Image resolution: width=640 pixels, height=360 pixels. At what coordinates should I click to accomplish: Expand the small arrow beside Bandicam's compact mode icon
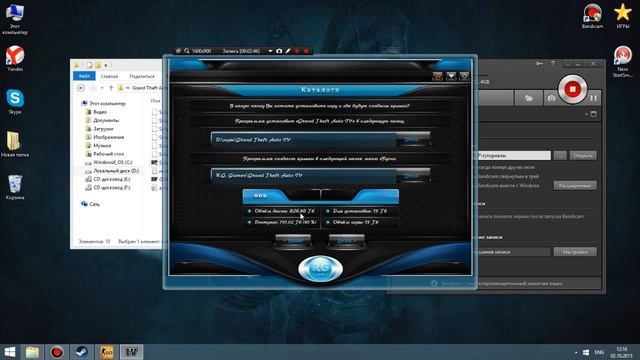pos(587,114)
